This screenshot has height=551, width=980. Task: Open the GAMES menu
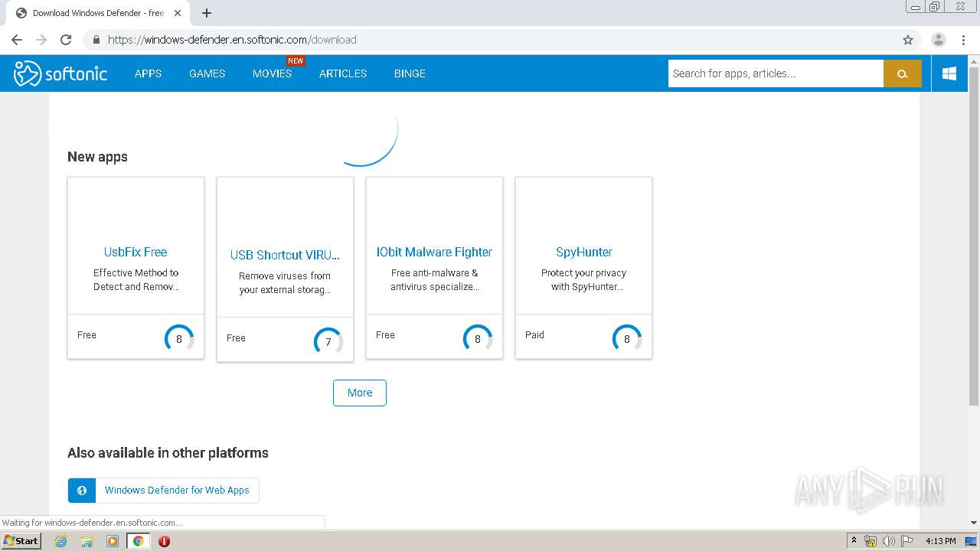(x=207, y=73)
